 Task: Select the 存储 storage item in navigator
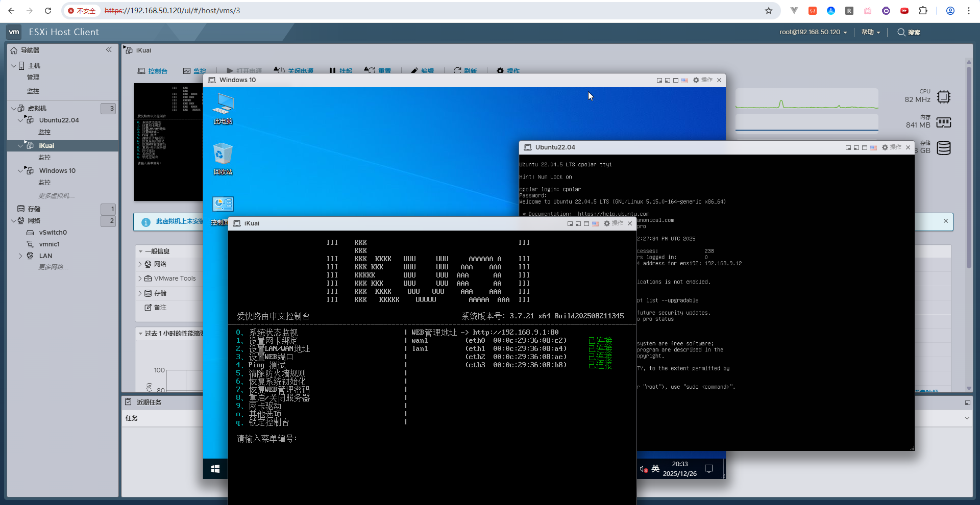tap(34, 209)
